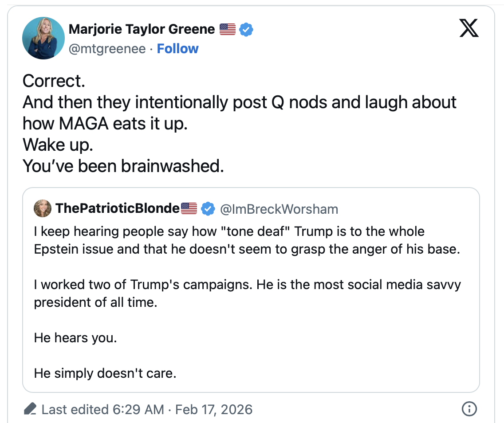This screenshot has width=504, height=423.
Task: Click the X logo icon
Action: 468,29
